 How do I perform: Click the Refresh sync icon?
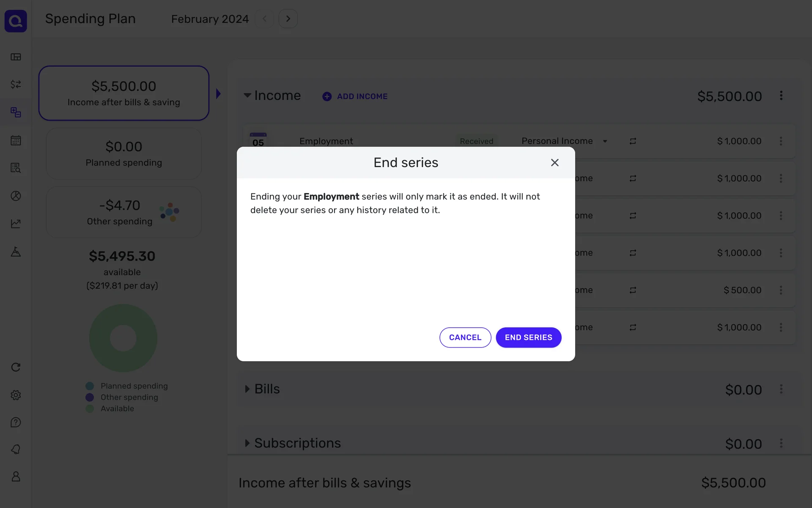pyautogui.click(x=16, y=367)
